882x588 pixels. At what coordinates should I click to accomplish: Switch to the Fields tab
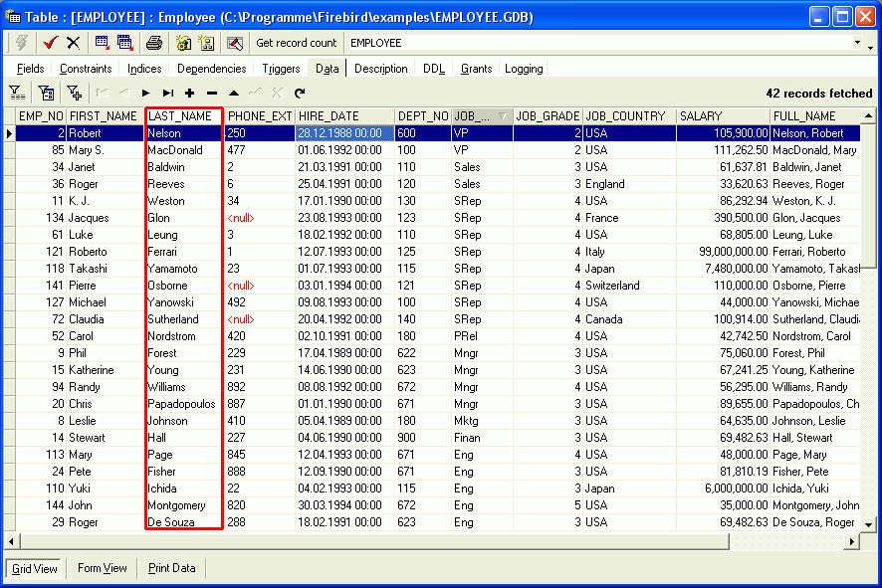coord(30,69)
